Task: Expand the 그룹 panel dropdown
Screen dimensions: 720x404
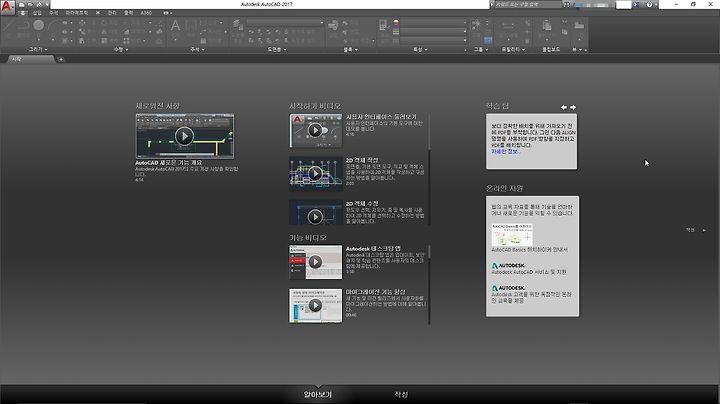Action: pyautogui.click(x=481, y=49)
